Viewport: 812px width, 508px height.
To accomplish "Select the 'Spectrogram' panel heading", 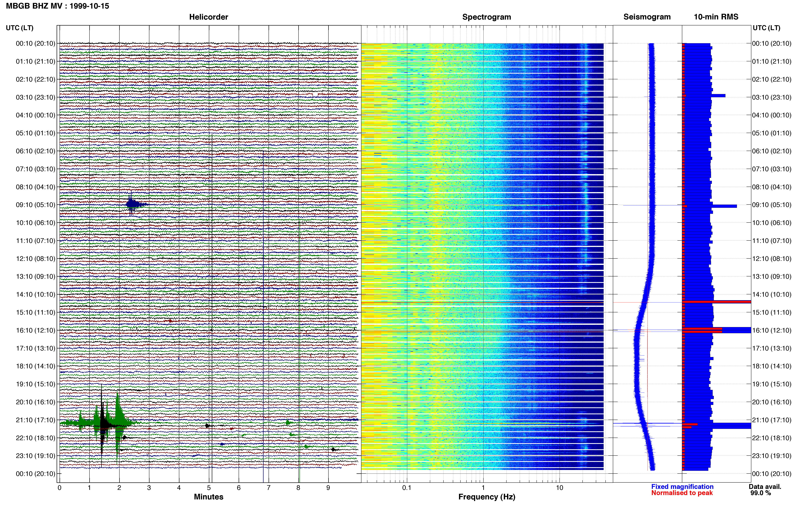I will [487, 17].
